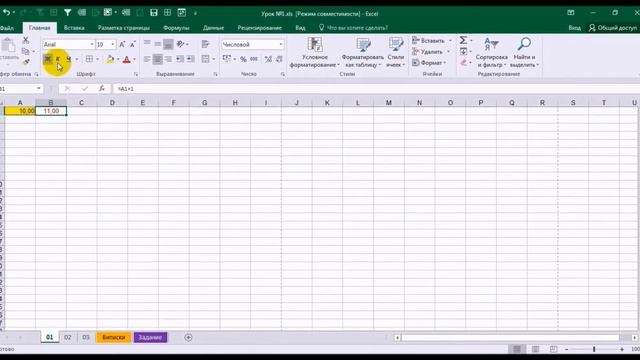Viewport: 640px width, 360px height.
Task: Select cell A1 containing 10.00
Action: (x=20, y=111)
